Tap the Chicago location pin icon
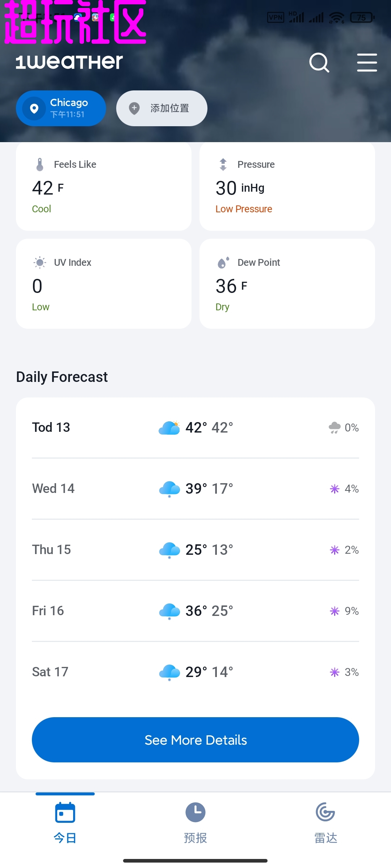 34,108
